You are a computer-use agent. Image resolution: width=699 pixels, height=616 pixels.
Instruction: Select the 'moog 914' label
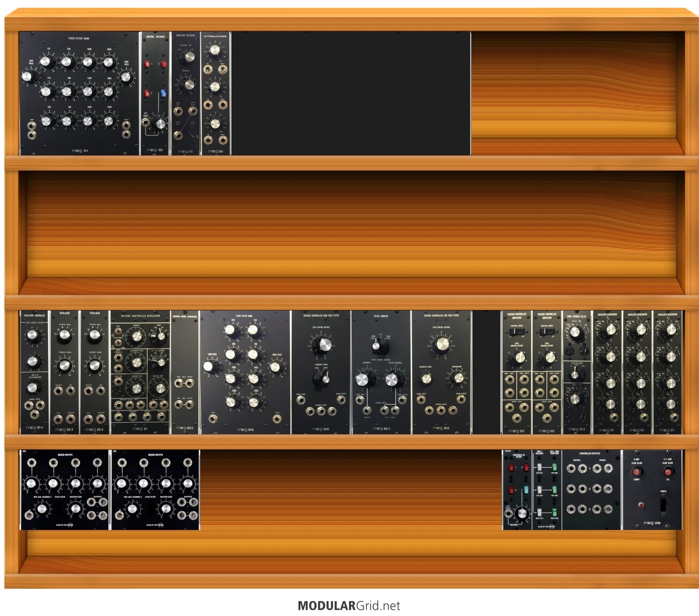coord(80,151)
